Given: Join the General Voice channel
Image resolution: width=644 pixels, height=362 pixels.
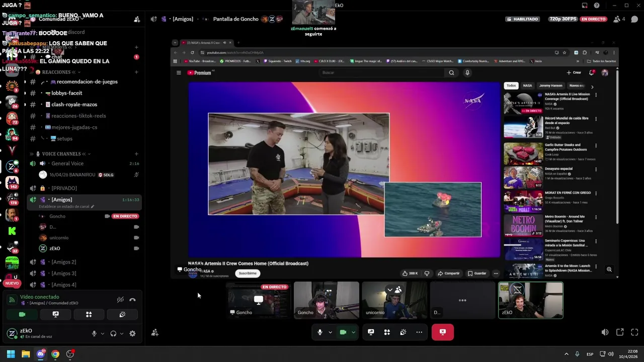Looking at the screenshot, I should (85, 163).
